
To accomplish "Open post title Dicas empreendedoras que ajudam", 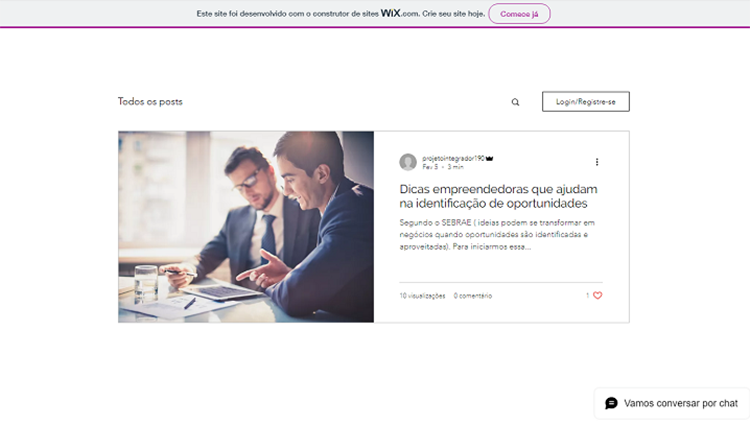I will point(498,196).
